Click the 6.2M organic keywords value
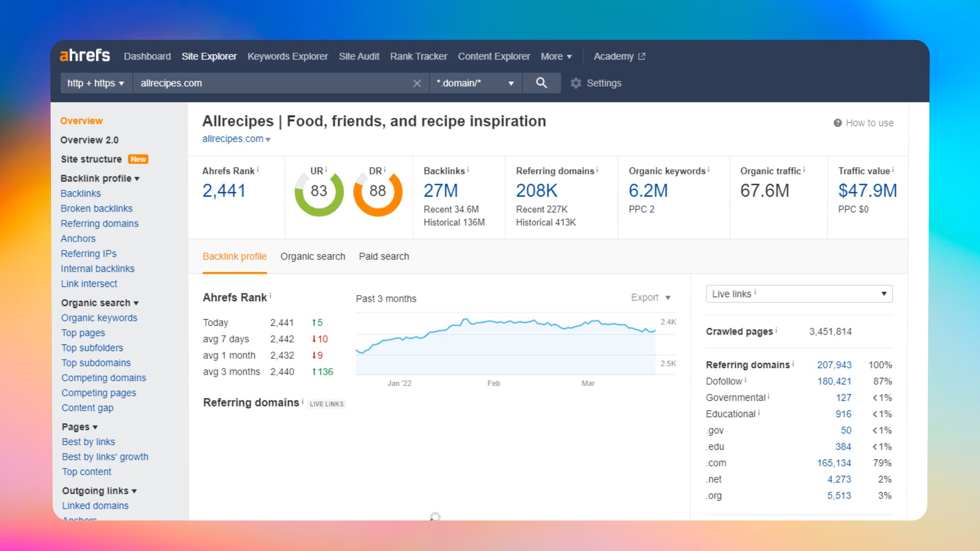 [x=648, y=191]
